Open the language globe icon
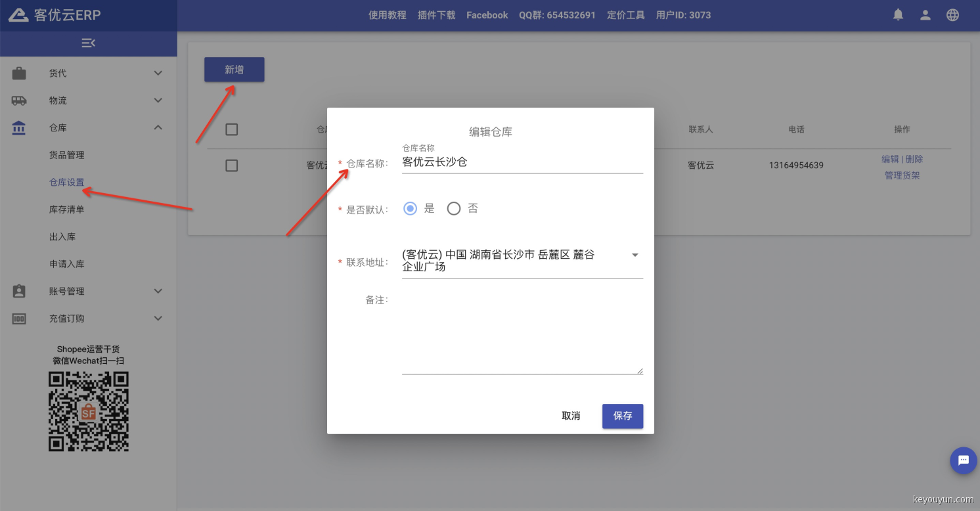This screenshot has height=511, width=980. 953,15
